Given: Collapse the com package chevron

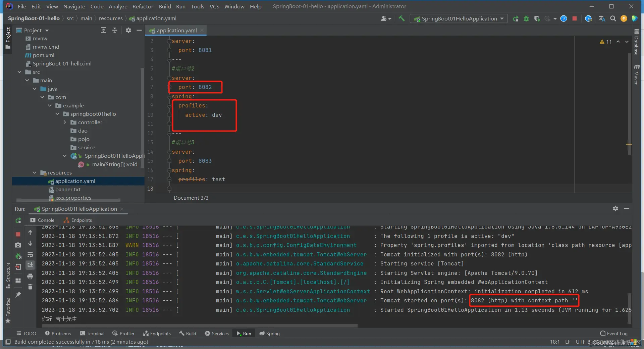Looking at the screenshot, I should (x=42, y=97).
